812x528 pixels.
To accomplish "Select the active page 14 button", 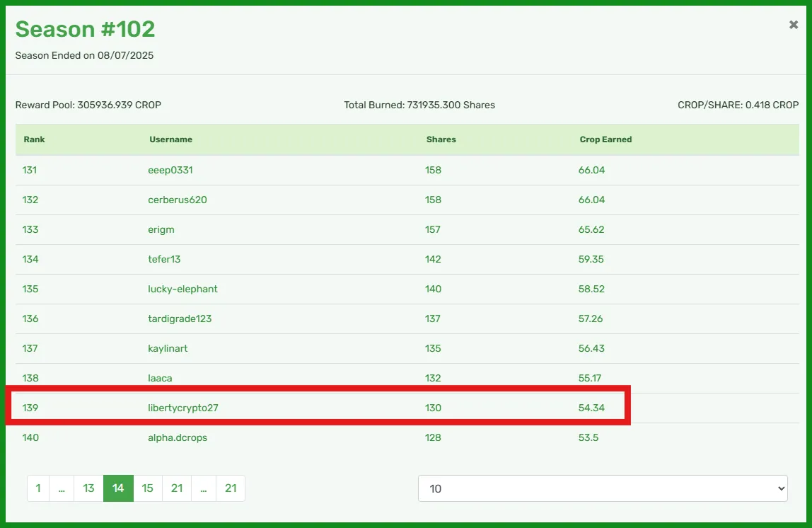I will click(118, 488).
